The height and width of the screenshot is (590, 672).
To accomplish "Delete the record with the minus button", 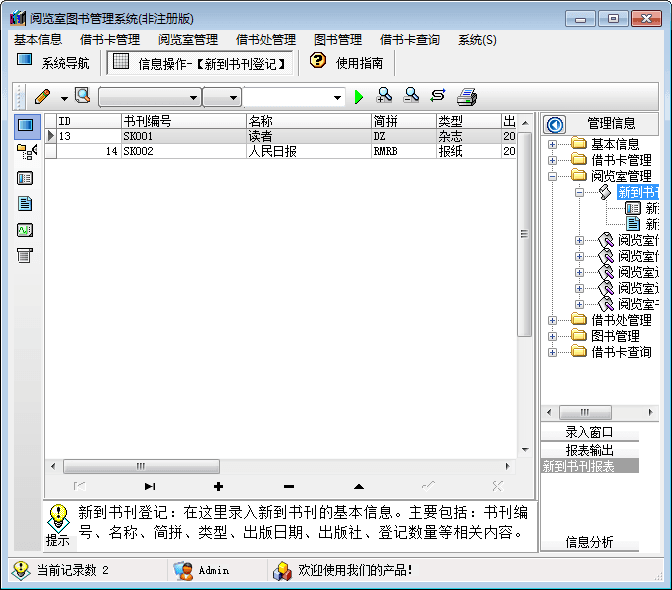I will 289,486.
